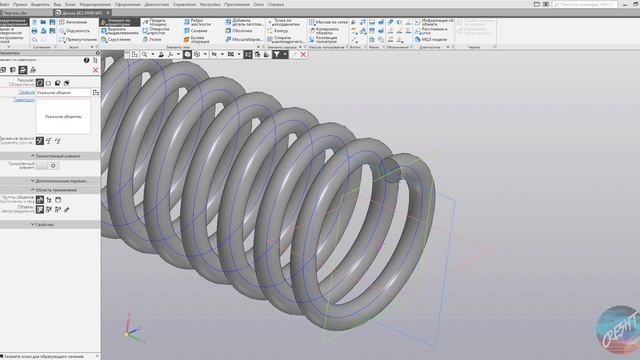The image size is (640, 360).
Task: Click the print icon in Системная group
Action: pyautogui.click(x=34, y=31)
